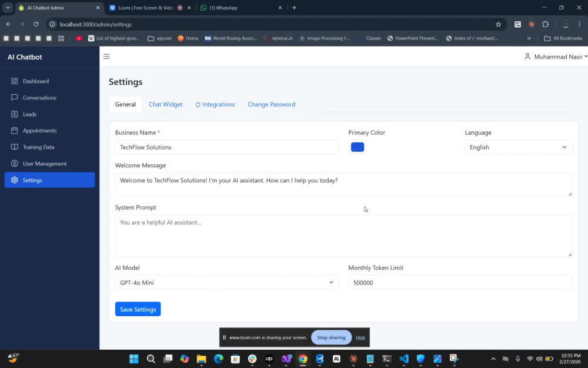Viewport: 588px width, 368px height.
Task: Switch to the Chat Widget tab
Action: pyautogui.click(x=166, y=104)
